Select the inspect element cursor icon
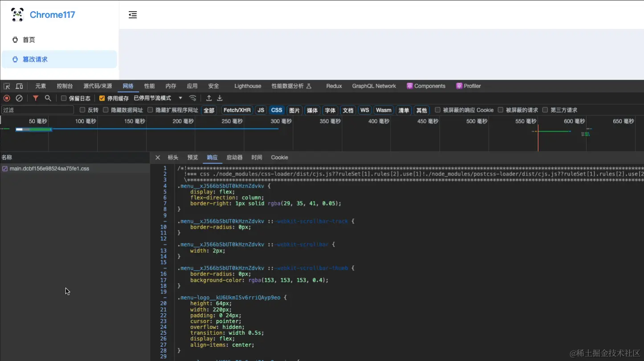Viewport: 644px width, 361px height. click(x=6, y=86)
